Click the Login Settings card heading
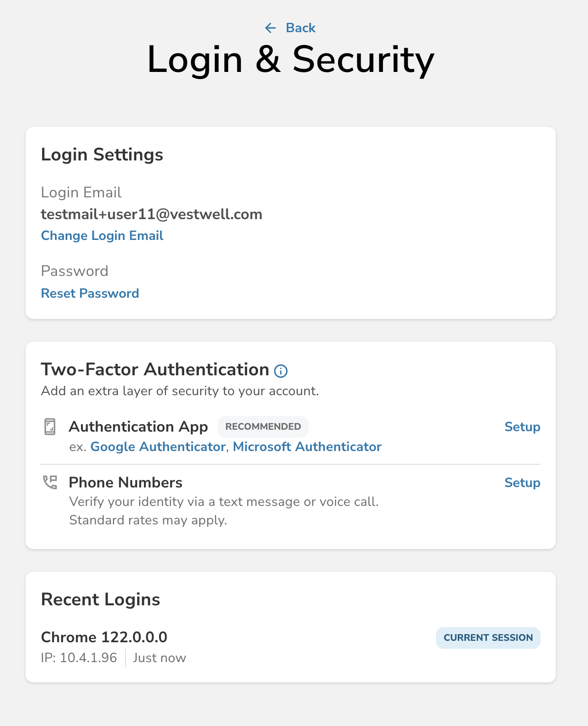The image size is (588, 726). (102, 155)
